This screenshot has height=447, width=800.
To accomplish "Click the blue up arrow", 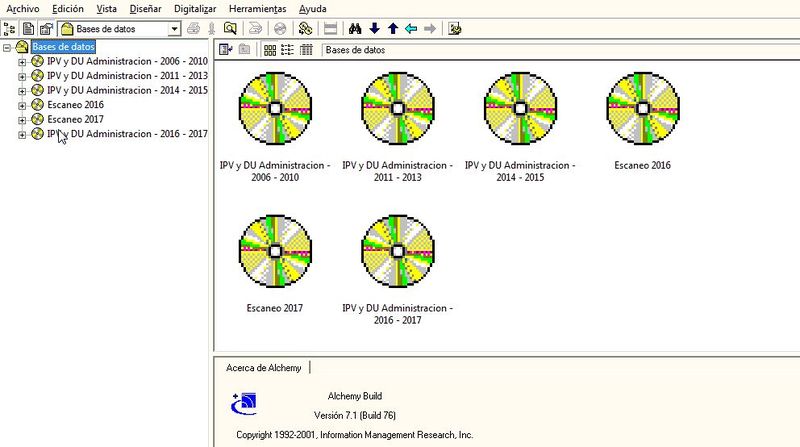I will [393, 29].
